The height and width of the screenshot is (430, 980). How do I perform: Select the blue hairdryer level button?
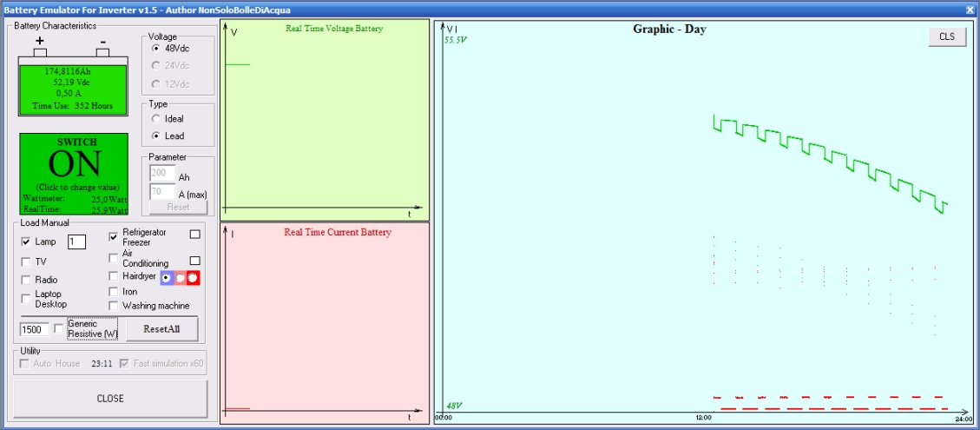click(166, 277)
